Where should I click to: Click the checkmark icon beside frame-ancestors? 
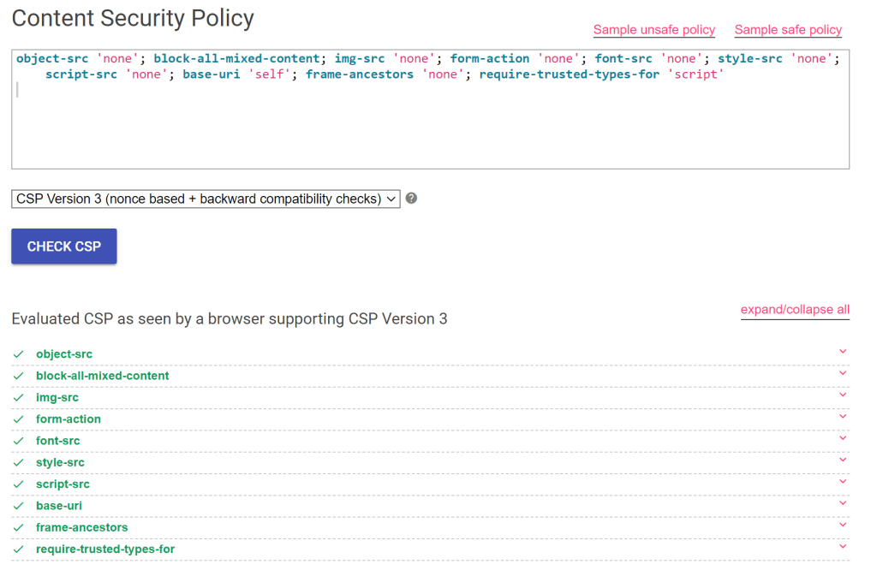coord(18,528)
